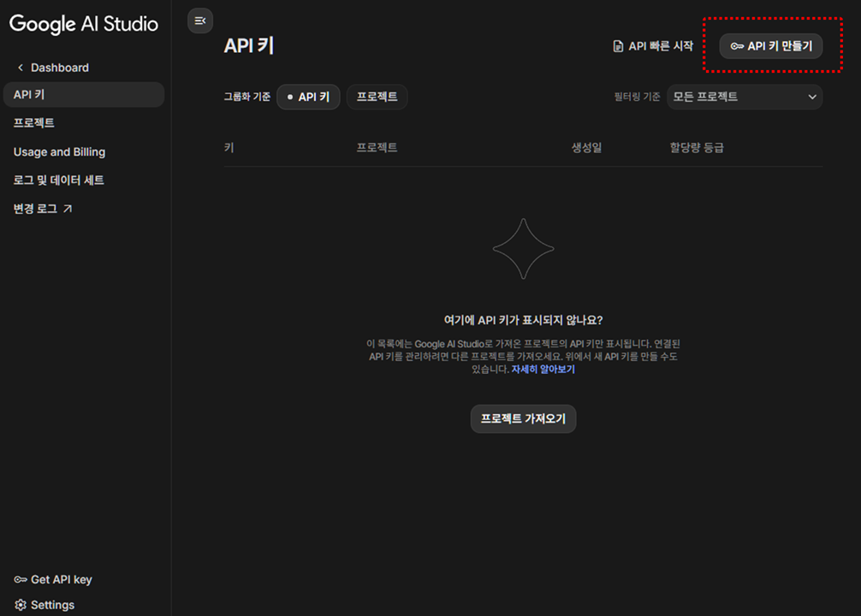Viewport: 861px width, 616px height.
Task: Collapse the sidebar with the panel toggle icon
Action: (200, 21)
